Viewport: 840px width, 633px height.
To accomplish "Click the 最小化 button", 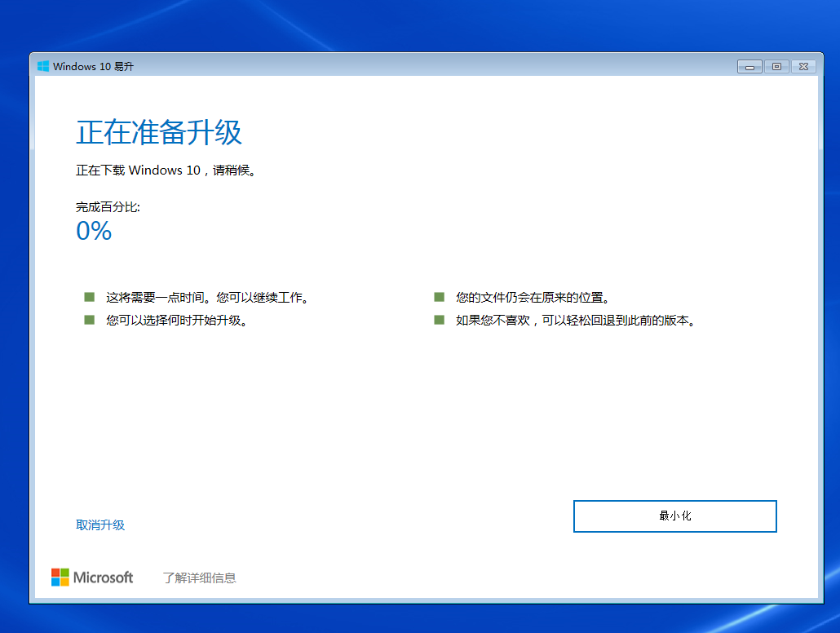I will pyautogui.click(x=674, y=516).
